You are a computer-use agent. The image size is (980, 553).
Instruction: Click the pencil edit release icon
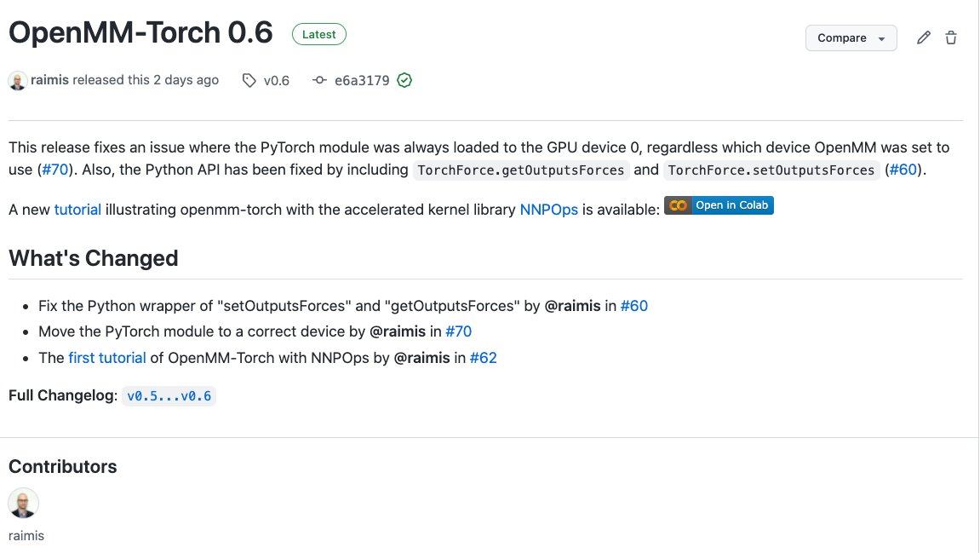pos(923,38)
